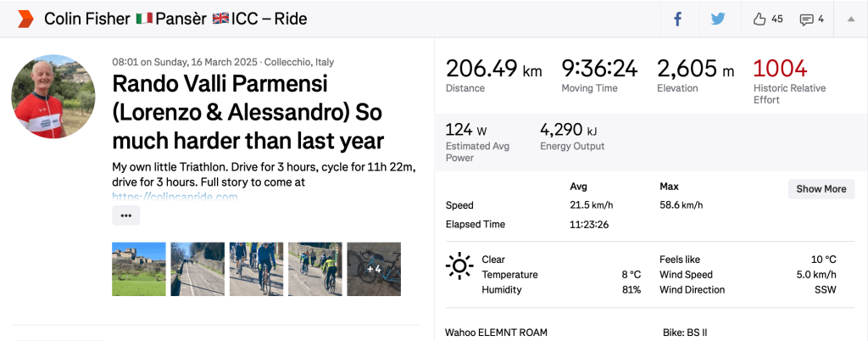Click the Rando Valli Parmensi activity title

[248, 112]
